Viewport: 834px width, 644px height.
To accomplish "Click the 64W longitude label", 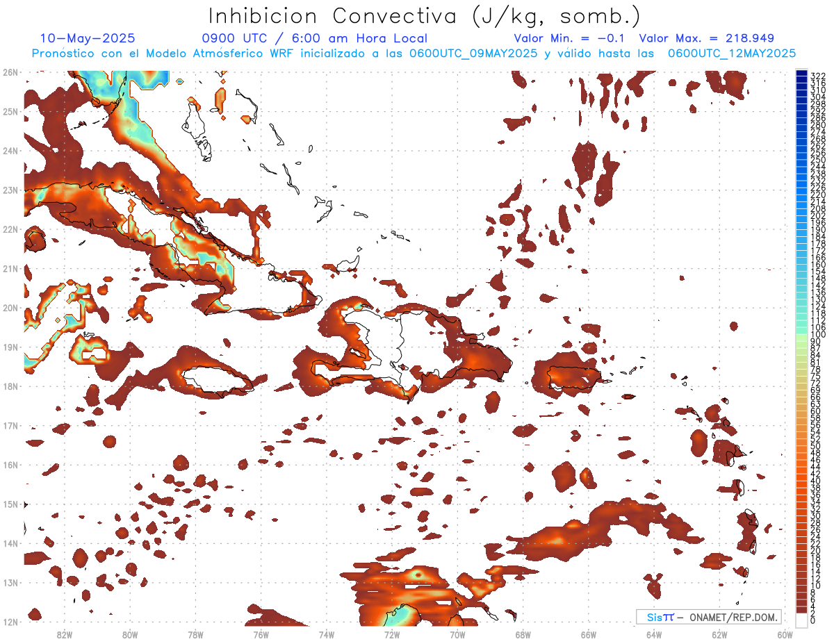I will (654, 634).
